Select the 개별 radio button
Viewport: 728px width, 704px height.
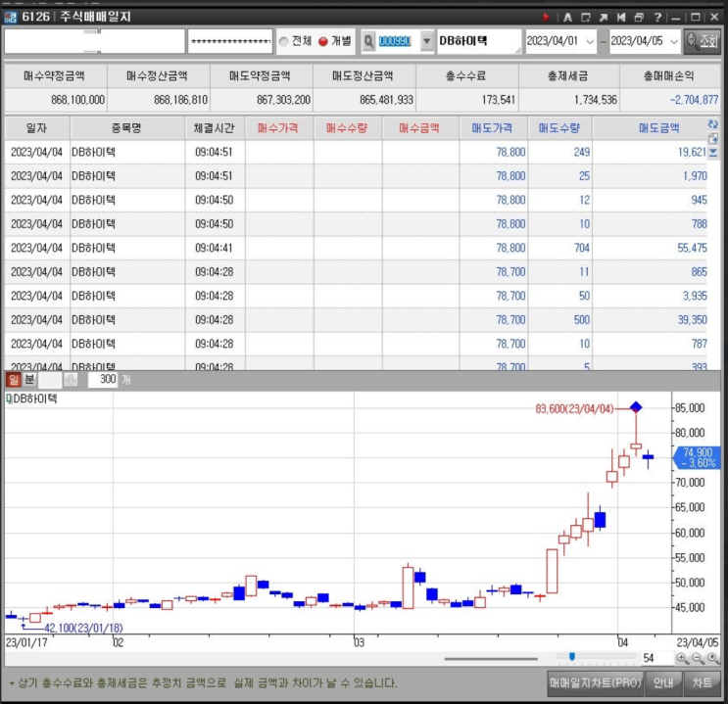point(322,41)
